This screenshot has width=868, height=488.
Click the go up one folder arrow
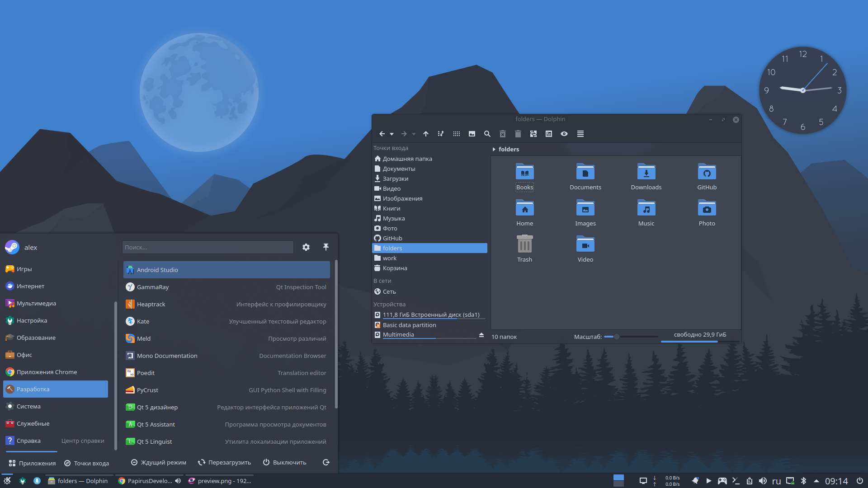pyautogui.click(x=425, y=134)
